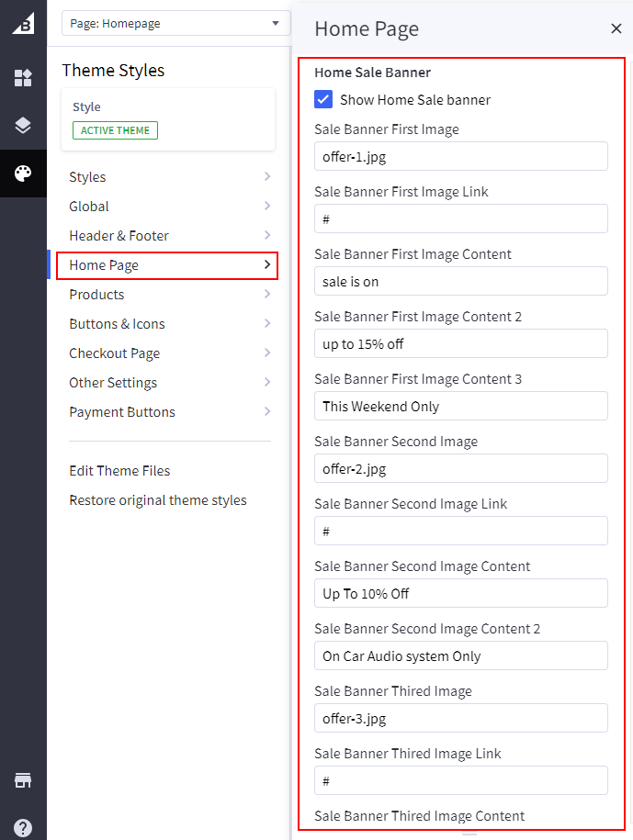Viewport: 633px width, 840px height.
Task: Select the Products menu item
Action: click(170, 295)
